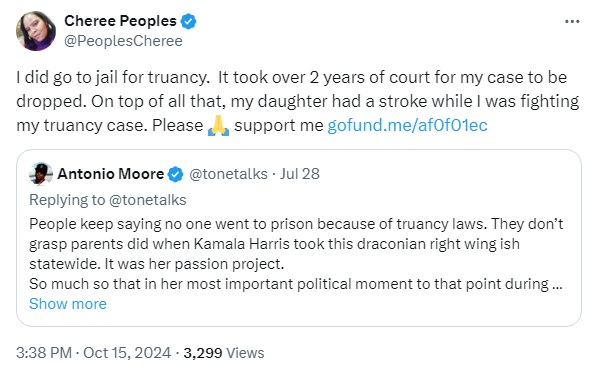Open the 3:38 PM · Oct 15, 2024 timestamp
Viewport: 596px width, 375px height.
(x=94, y=353)
